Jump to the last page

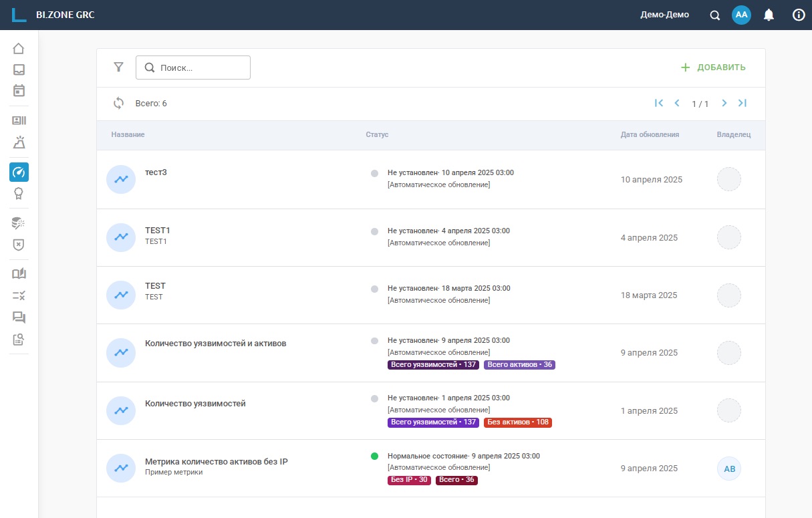(742, 103)
